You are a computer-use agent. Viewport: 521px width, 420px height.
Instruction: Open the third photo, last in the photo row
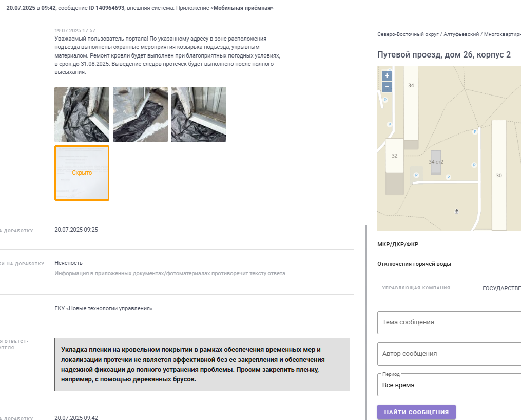pyautogui.click(x=198, y=114)
